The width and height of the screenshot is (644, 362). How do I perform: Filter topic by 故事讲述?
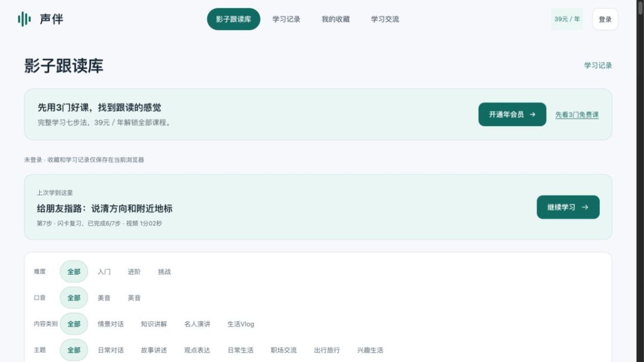click(154, 350)
